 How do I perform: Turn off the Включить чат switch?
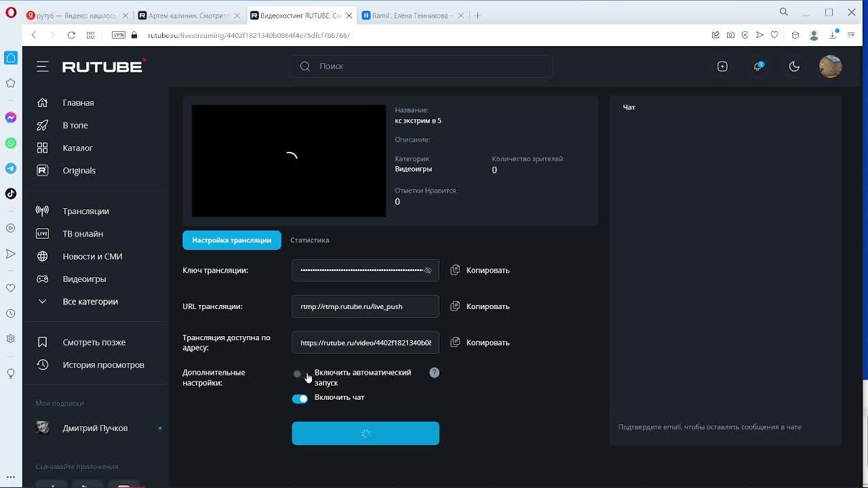click(x=300, y=399)
